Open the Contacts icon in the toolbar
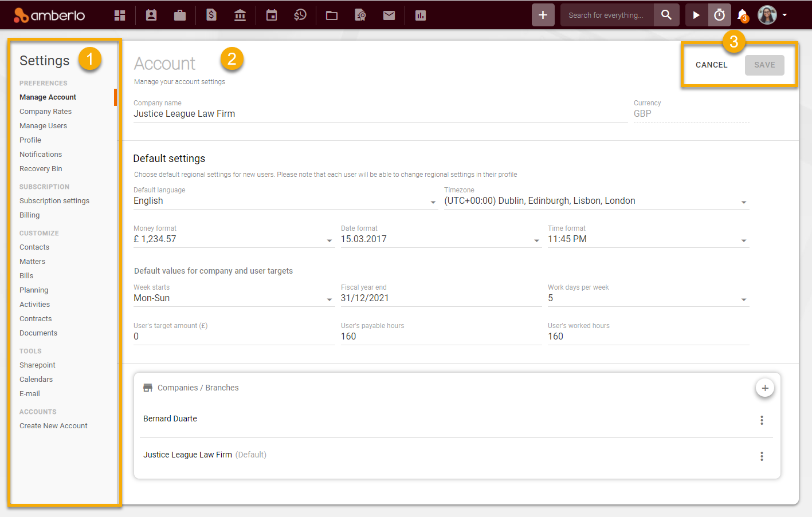 pyautogui.click(x=151, y=15)
